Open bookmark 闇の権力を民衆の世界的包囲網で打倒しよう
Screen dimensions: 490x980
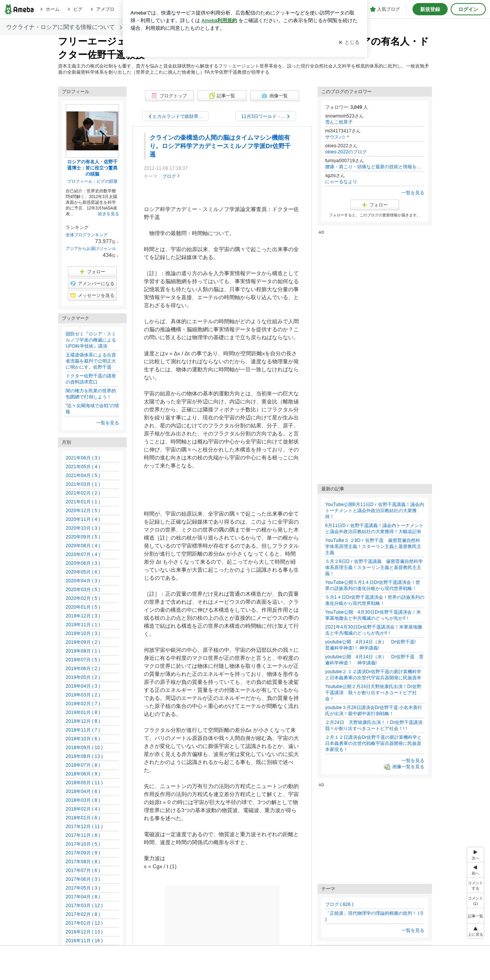[x=91, y=394]
